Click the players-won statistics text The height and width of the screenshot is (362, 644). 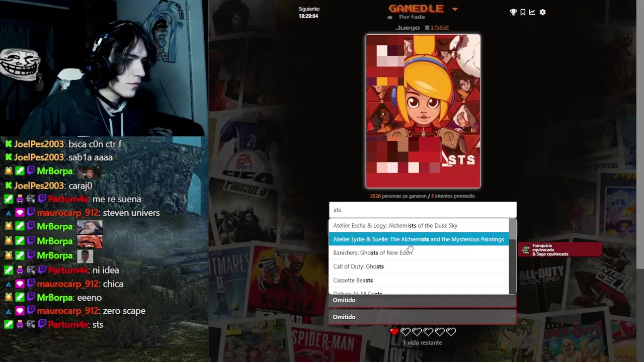click(x=423, y=196)
